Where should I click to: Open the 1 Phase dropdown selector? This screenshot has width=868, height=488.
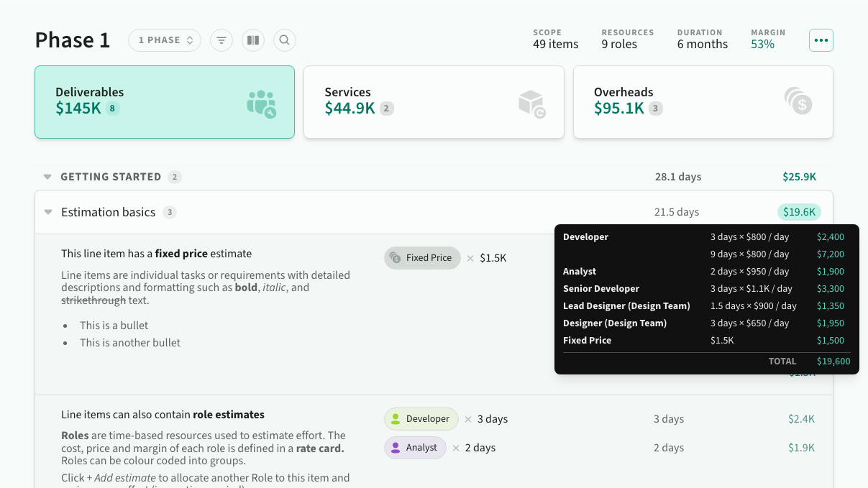click(165, 40)
